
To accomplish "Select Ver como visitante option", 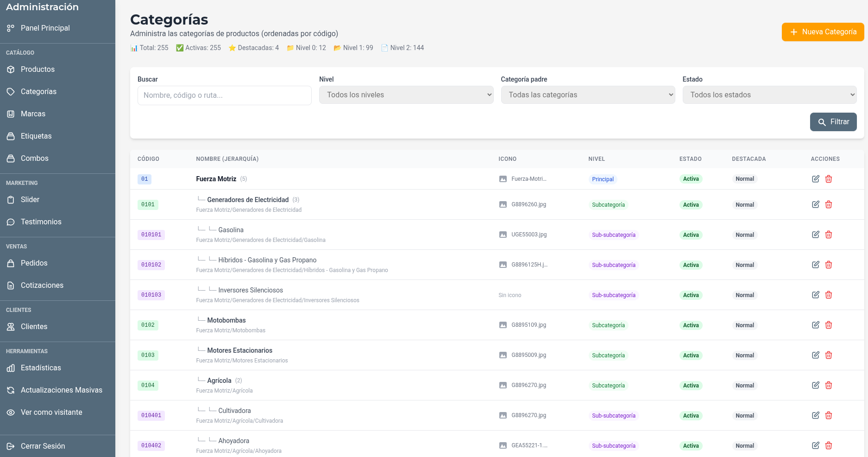I will (51, 413).
